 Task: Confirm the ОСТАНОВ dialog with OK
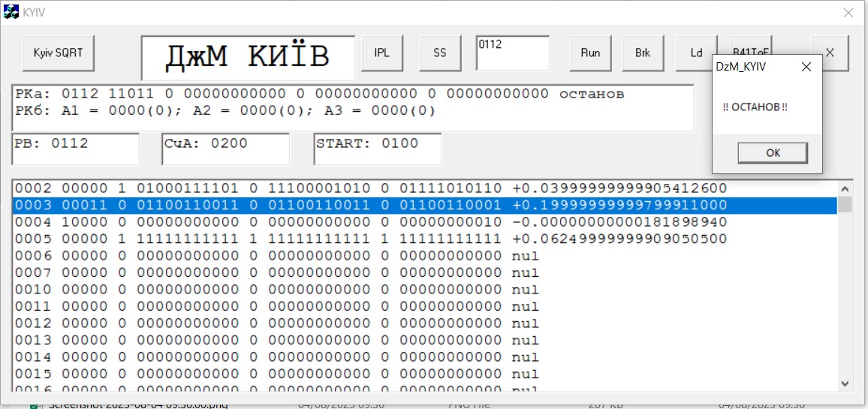point(772,153)
